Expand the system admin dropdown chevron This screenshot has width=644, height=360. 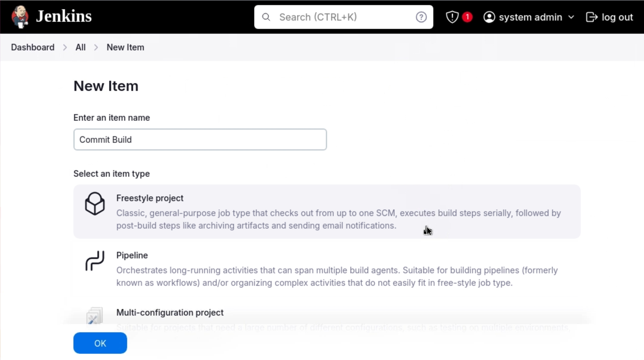pyautogui.click(x=571, y=17)
